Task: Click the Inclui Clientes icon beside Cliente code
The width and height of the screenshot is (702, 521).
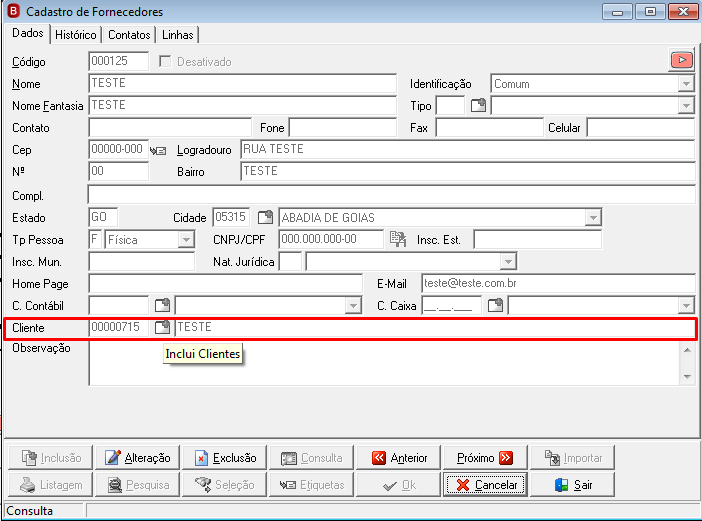Action: [x=163, y=327]
